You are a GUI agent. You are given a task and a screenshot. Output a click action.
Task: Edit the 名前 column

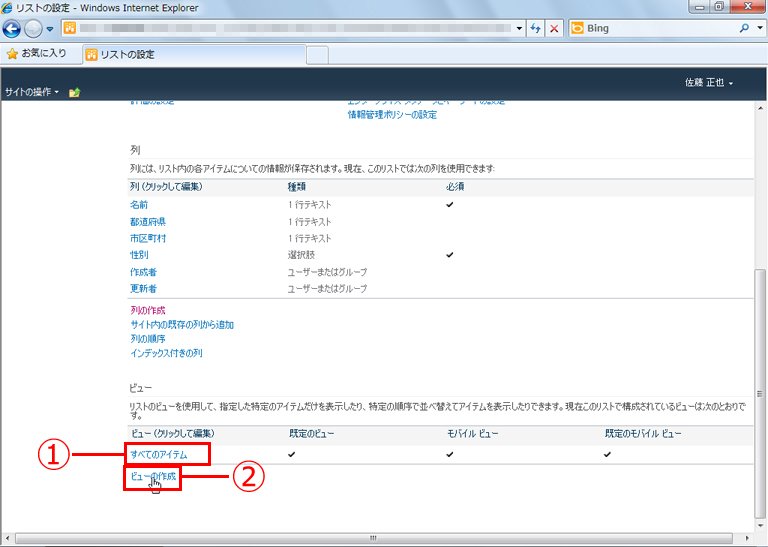[x=139, y=205]
